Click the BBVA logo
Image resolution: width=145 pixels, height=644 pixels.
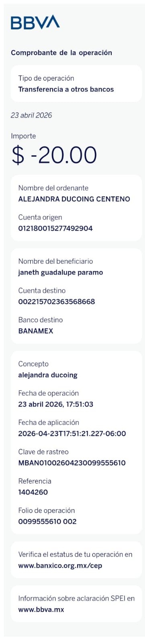tap(35, 22)
